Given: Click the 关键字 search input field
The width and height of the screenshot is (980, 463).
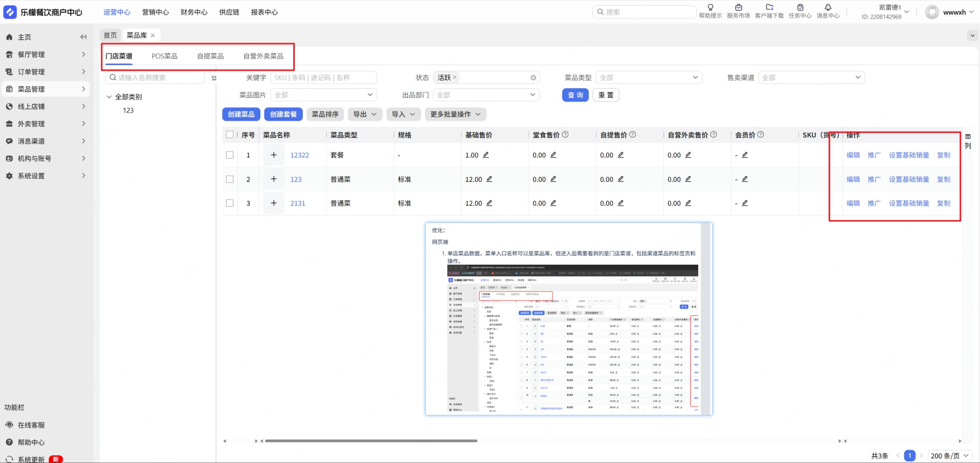Looking at the screenshot, I should pyautogui.click(x=323, y=77).
